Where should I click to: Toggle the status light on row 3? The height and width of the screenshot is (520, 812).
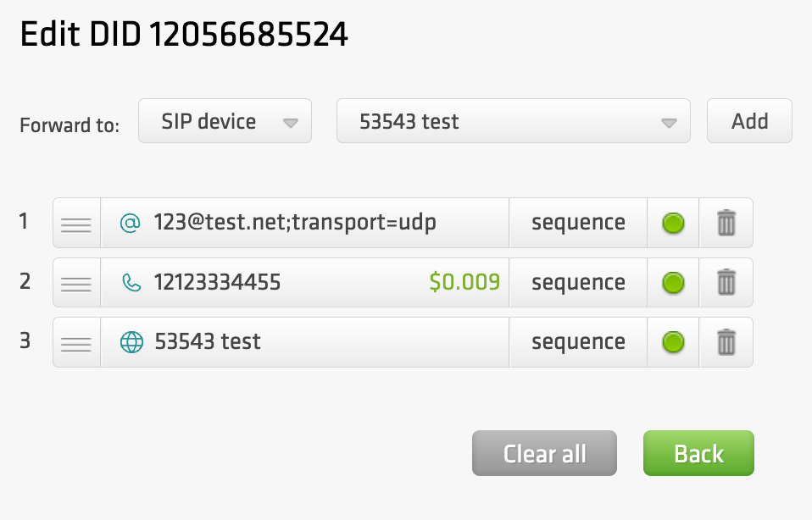(673, 342)
